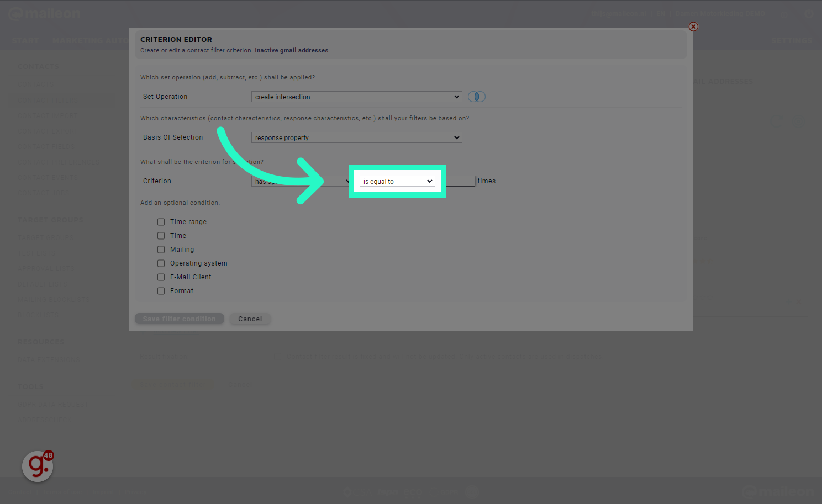Enable the Time range condition checkbox
This screenshot has width=822, height=504.
161,222
